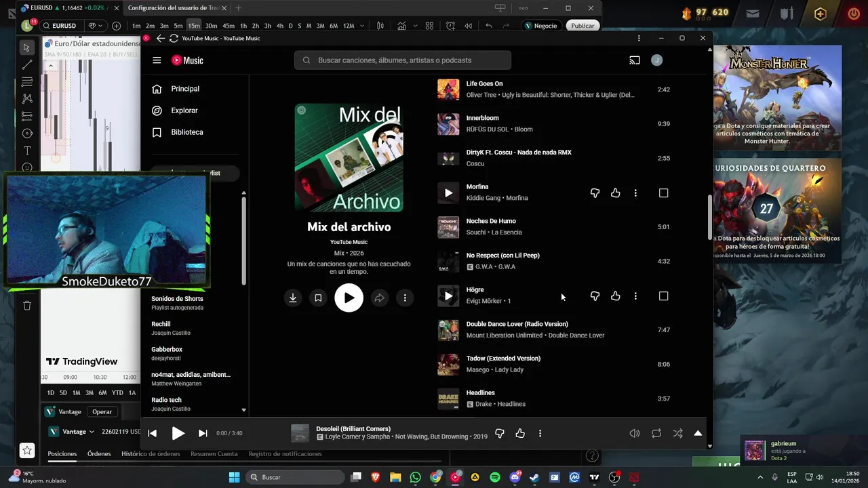Select the 15m timeframe in TradingView

click(x=194, y=26)
